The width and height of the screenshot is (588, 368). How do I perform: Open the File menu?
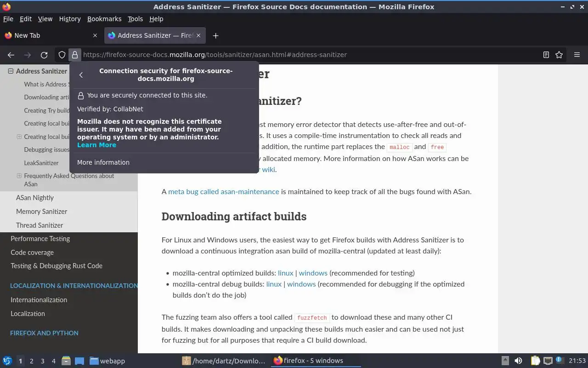tap(8, 19)
